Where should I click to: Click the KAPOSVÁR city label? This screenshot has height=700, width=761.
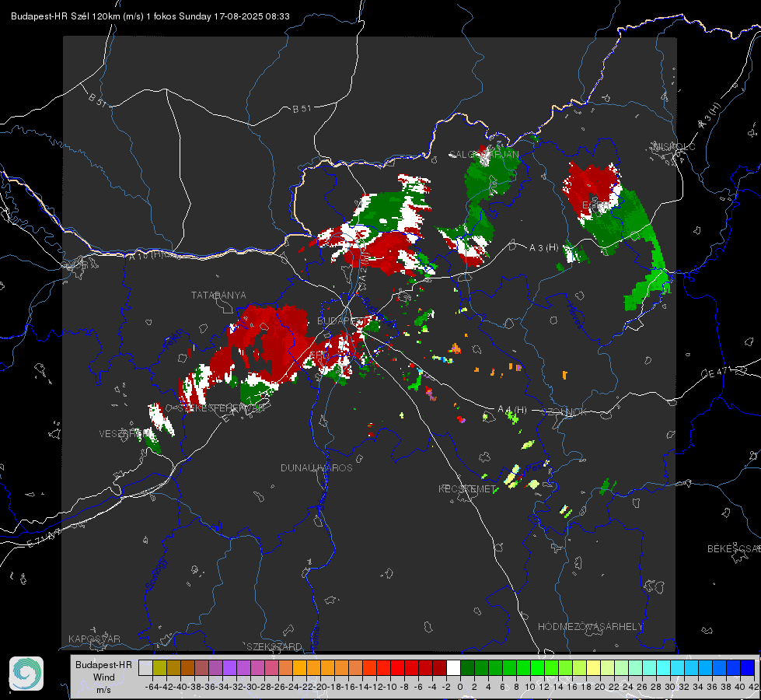[x=94, y=639]
